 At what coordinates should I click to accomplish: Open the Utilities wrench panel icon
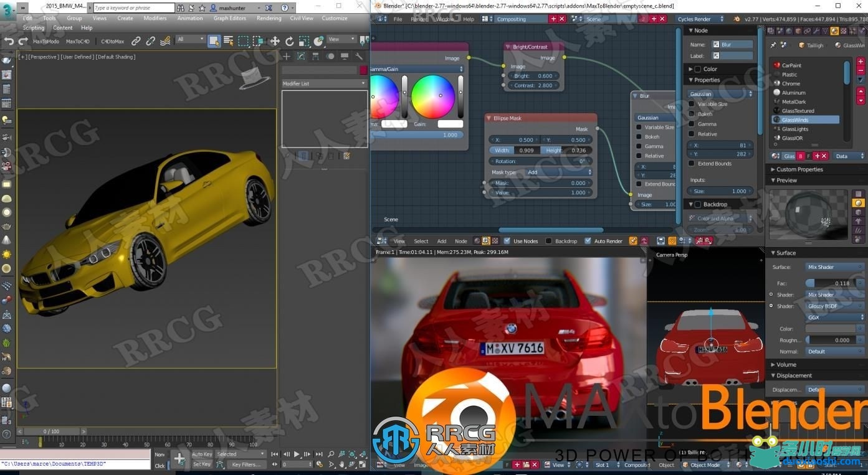[360, 56]
